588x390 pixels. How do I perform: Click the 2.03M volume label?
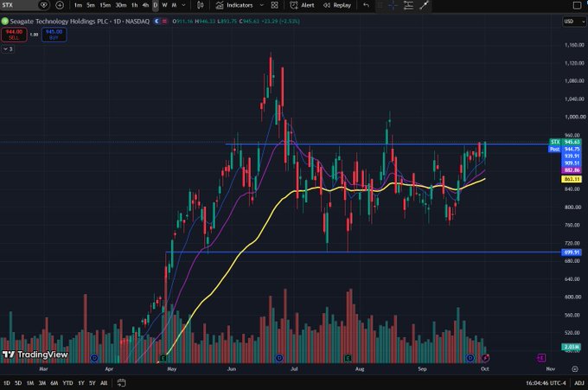572,347
